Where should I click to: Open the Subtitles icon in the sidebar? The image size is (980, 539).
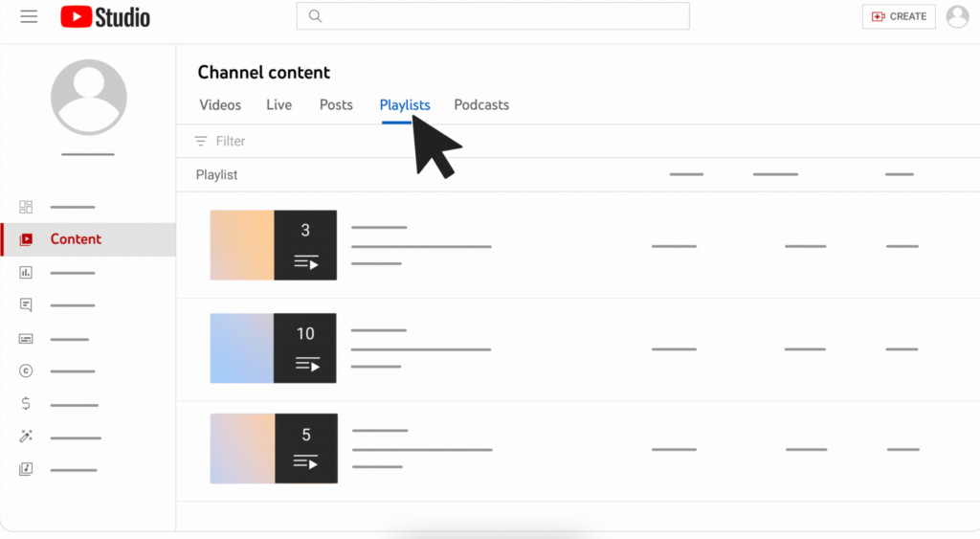(x=26, y=339)
